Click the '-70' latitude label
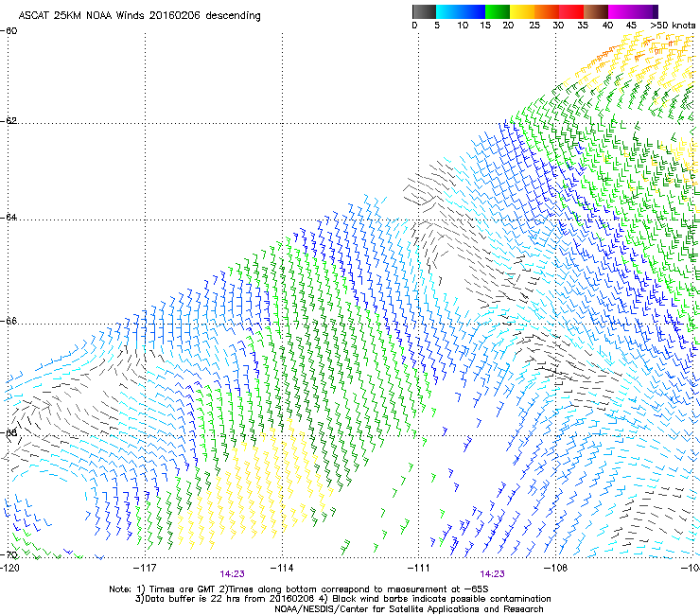Image resolution: width=700 pixels, height=615 pixels. point(9,554)
